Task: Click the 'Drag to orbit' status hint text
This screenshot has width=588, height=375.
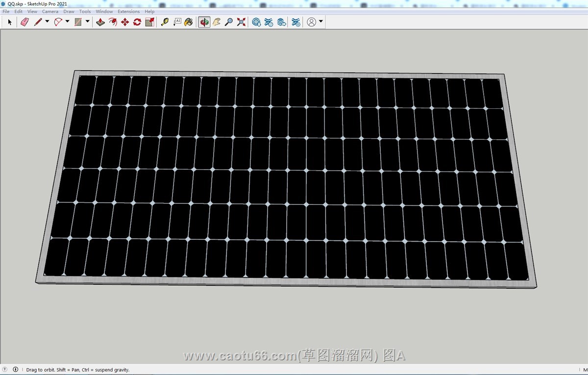Action: 77,370
